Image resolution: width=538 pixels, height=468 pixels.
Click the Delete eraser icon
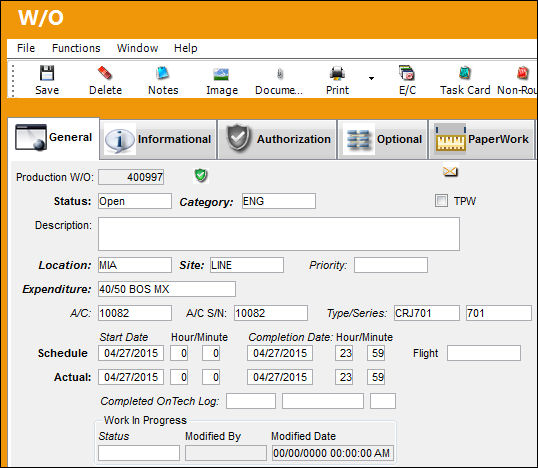[x=105, y=73]
